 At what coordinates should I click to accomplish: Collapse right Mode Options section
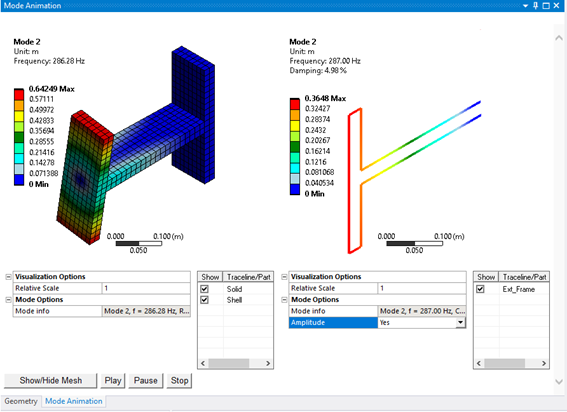(284, 300)
